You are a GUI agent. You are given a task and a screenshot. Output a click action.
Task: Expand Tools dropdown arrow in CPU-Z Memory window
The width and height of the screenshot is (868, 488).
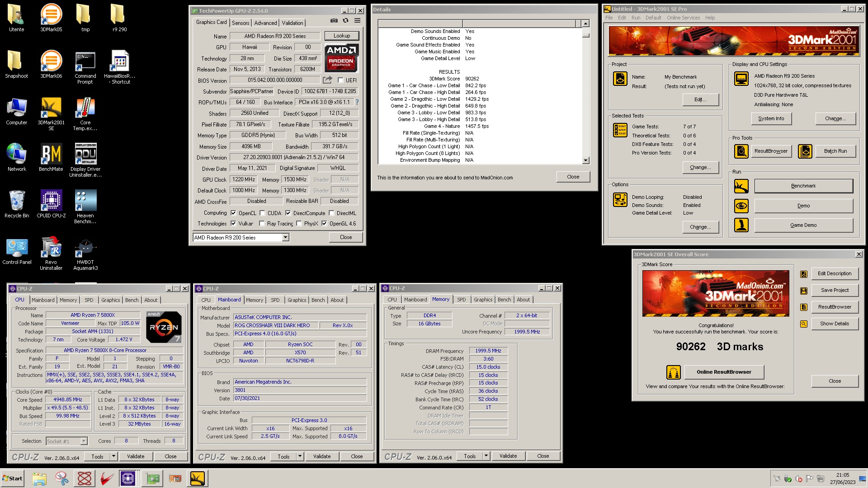pyautogui.click(x=486, y=456)
